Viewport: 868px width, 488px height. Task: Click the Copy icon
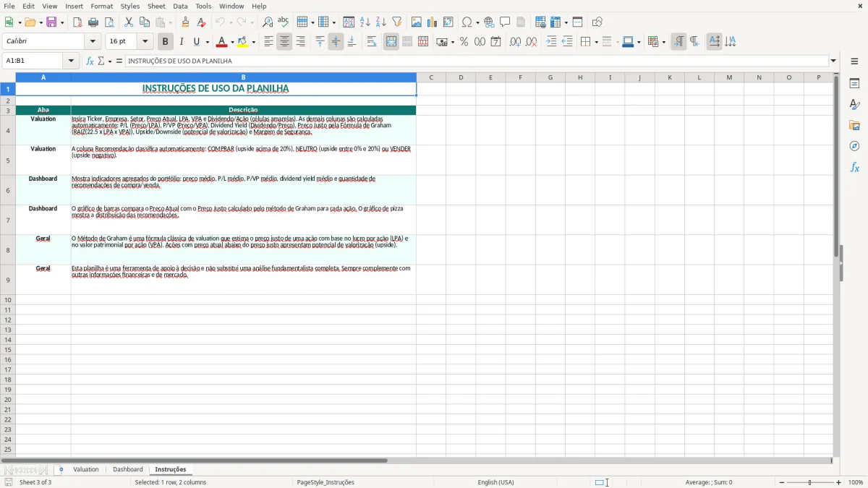click(145, 22)
